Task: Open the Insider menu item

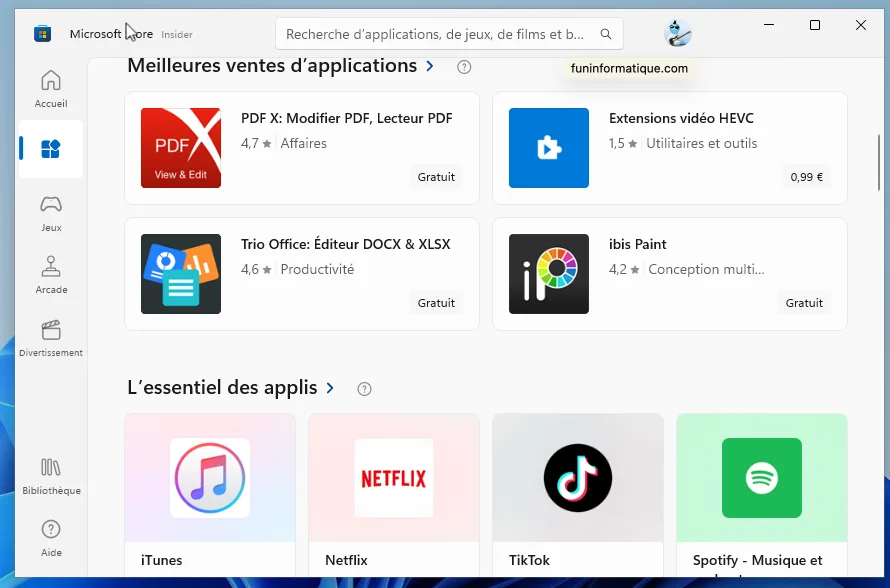Action: pos(177,33)
